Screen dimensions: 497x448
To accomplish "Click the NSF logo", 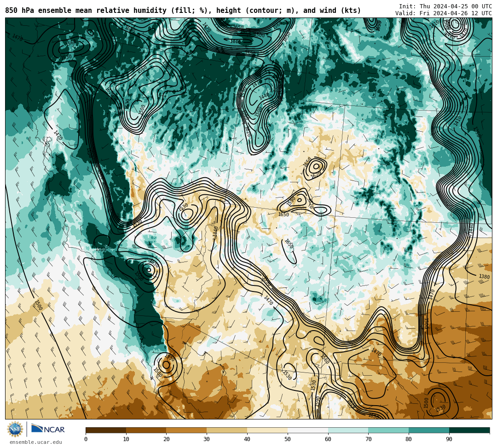I will pyautogui.click(x=15, y=429).
